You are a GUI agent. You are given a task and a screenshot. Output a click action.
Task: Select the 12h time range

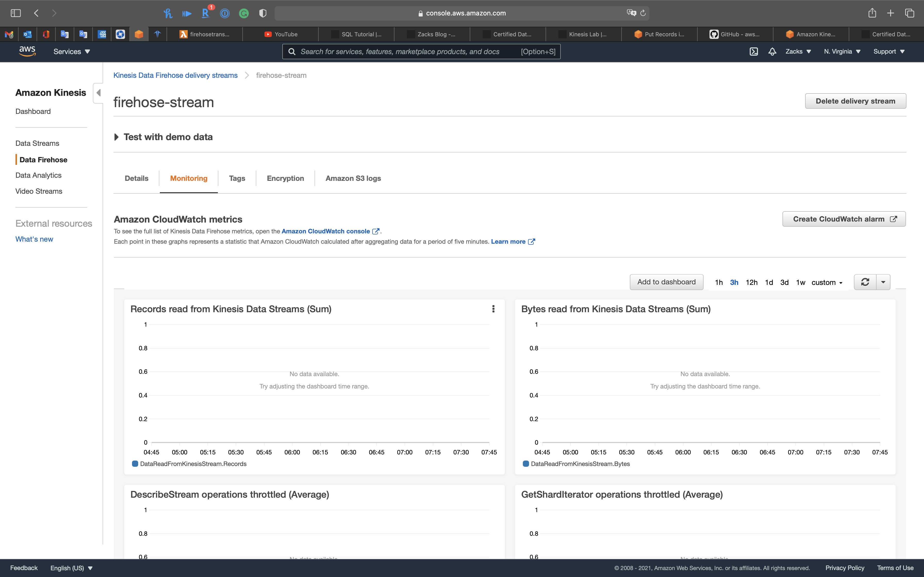tap(752, 282)
